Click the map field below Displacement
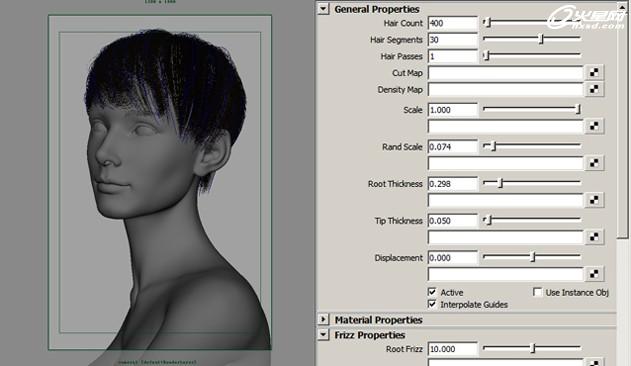631x366 pixels. tap(505, 275)
